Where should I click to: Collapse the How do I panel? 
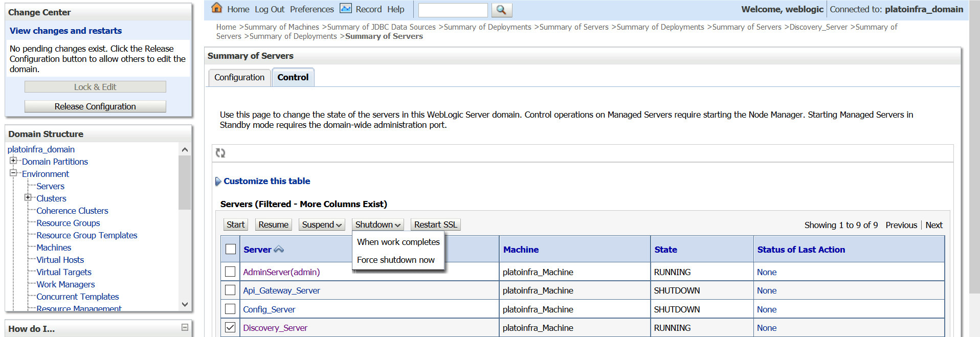click(x=185, y=327)
